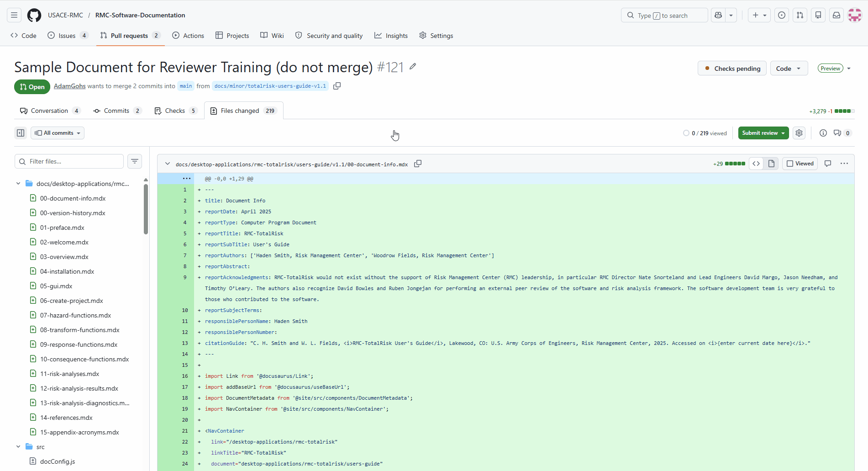Open repositories icon in header
Screen dimensions: 868x471
click(818, 15)
